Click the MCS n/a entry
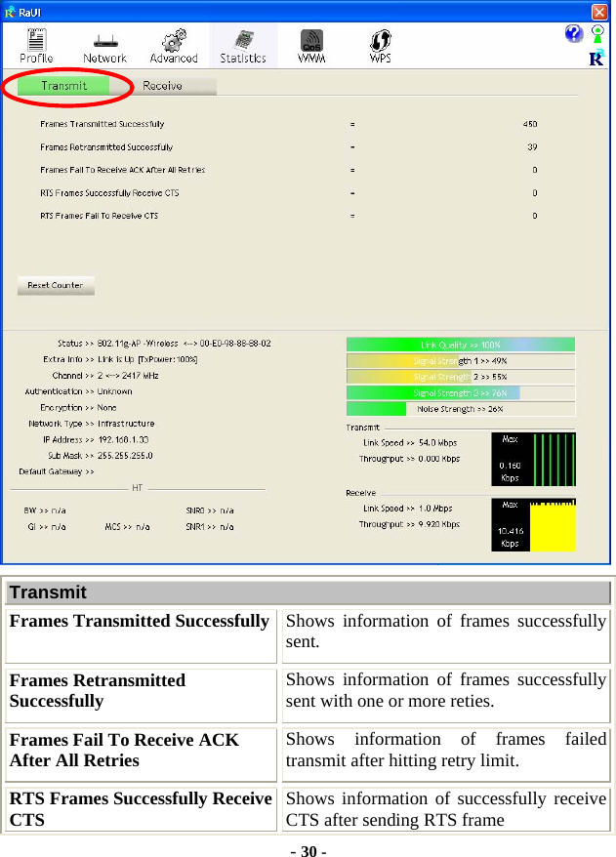Screen dimensions: 616x857 pyautogui.click(x=127, y=527)
